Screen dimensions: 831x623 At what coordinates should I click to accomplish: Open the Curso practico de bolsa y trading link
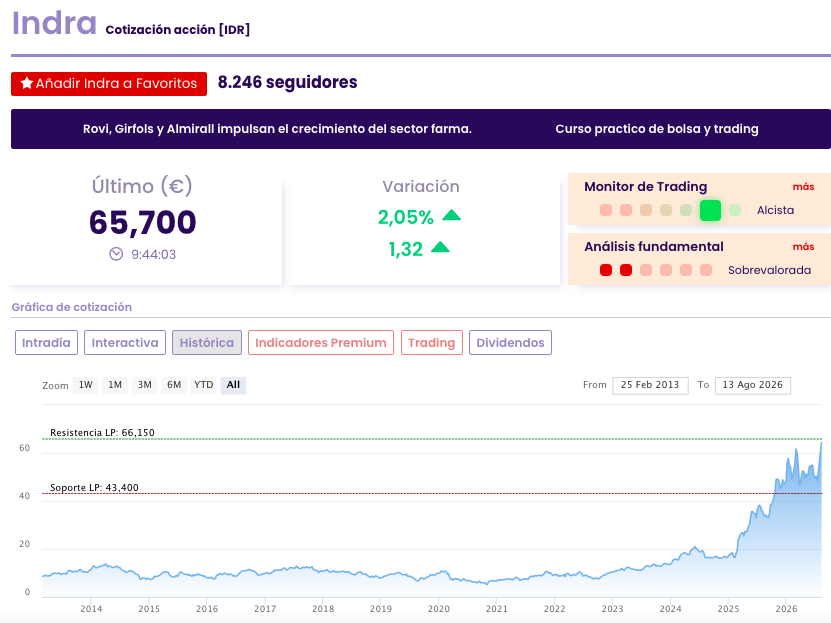click(657, 129)
